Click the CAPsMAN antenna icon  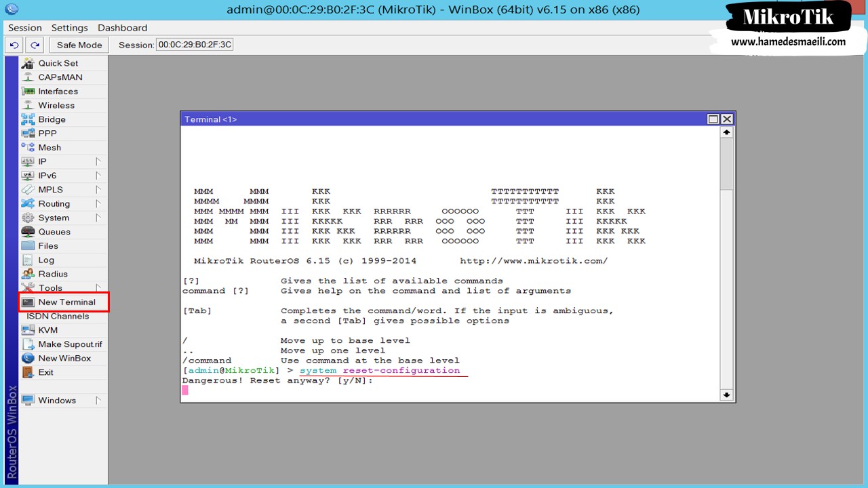coord(28,77)
